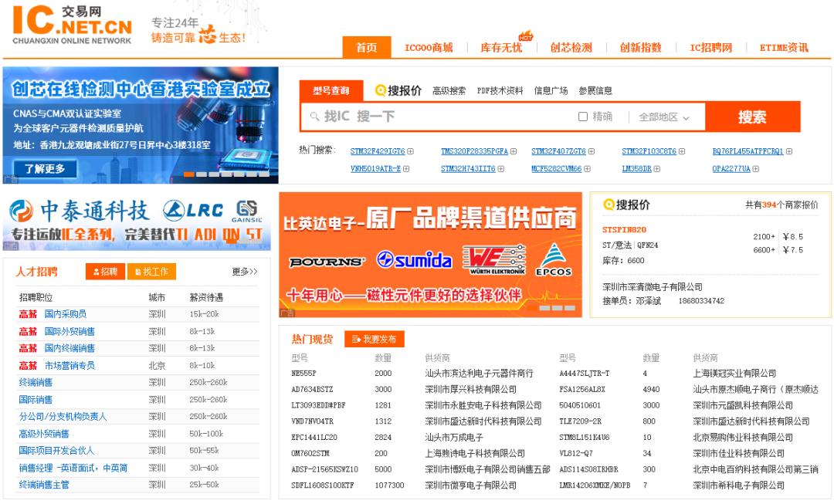Open the 分公司/分支机构负责人 job link

(x=63, y=417)
